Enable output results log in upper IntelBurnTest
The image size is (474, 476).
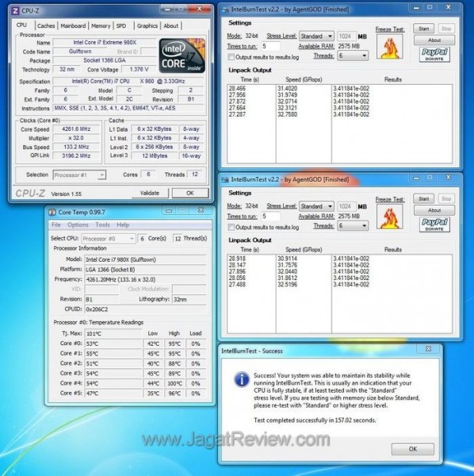click(x=231, y=57)
